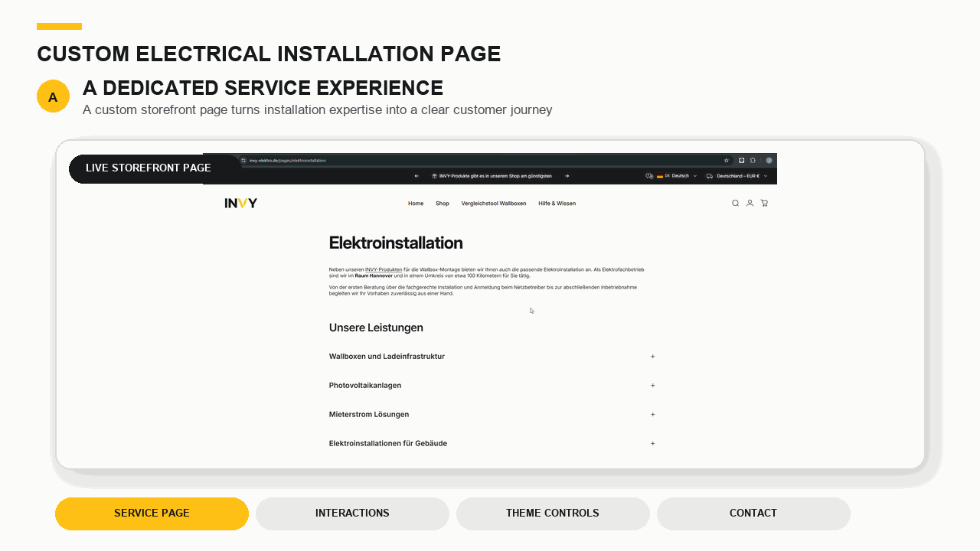
Task: Follow the INVY-Produkten link in the text
Action: pos(384,269)
